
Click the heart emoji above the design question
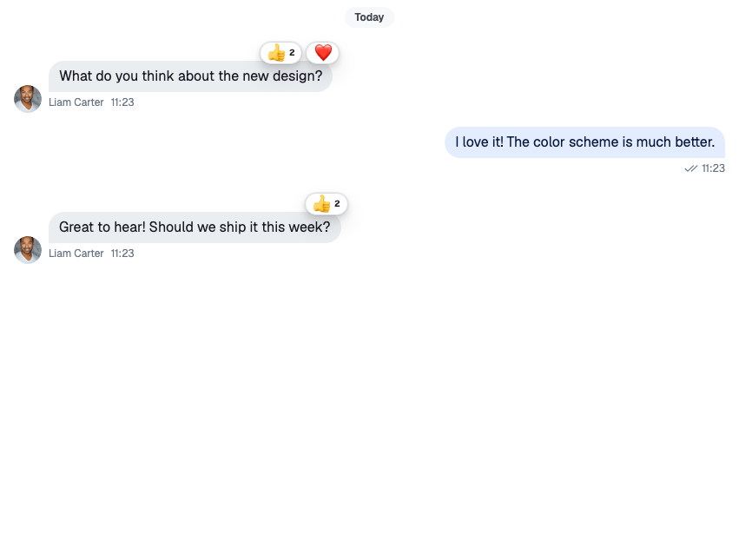[x=323, y=53]
